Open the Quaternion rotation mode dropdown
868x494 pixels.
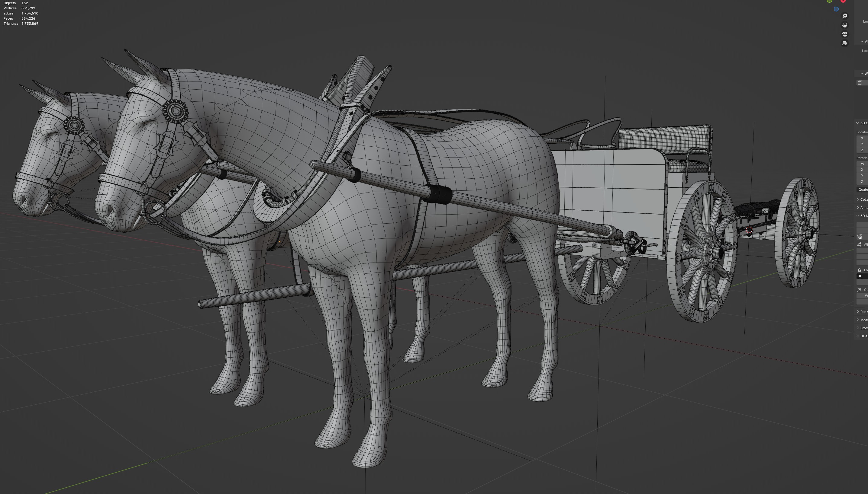click(863, 190)
